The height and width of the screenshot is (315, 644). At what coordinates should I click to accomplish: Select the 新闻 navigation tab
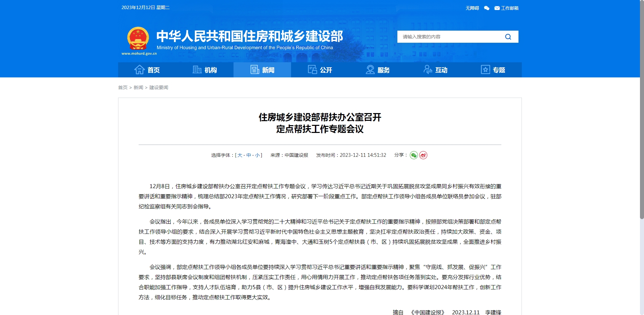[x=262, y=70]
